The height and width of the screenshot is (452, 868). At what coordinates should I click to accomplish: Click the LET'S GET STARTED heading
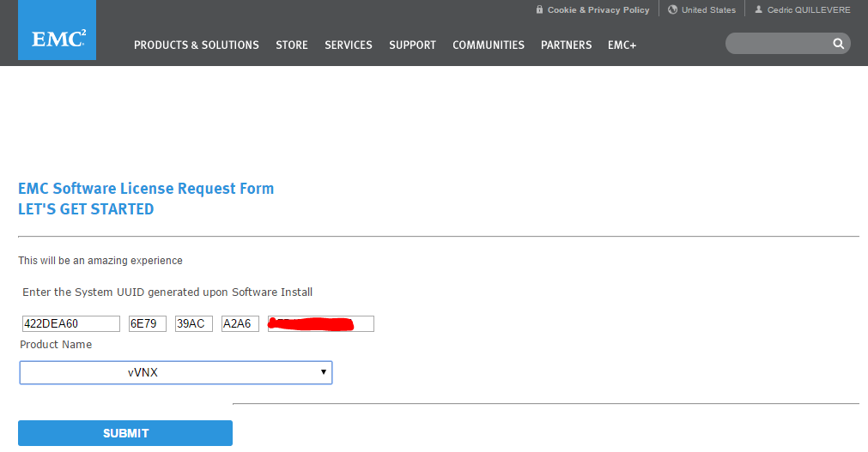[86, 209]
